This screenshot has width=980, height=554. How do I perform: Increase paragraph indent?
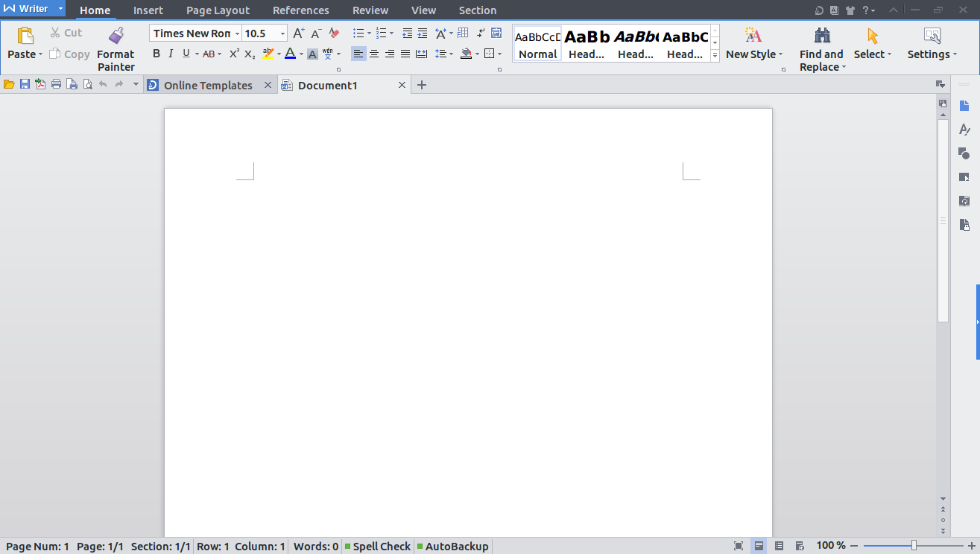423,34
